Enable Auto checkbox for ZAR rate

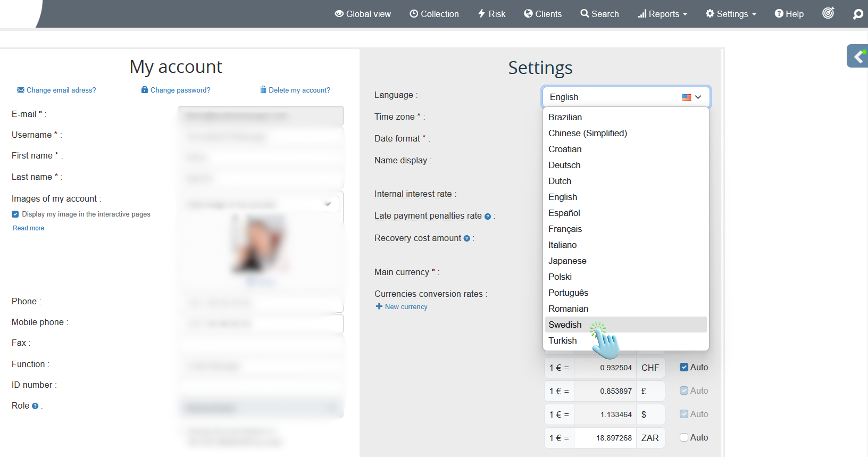pyautogui.click(x=684, y=437)
